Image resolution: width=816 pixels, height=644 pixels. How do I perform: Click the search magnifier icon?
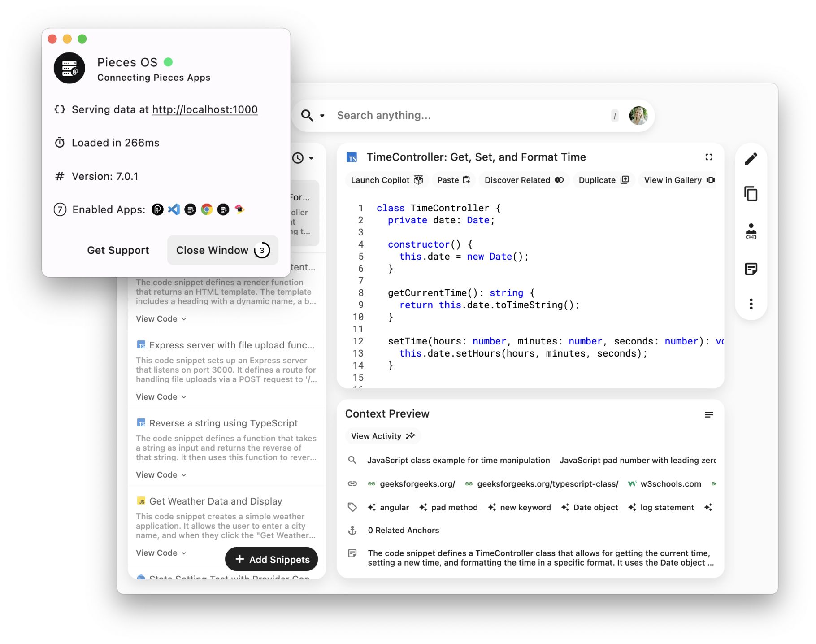308,115
